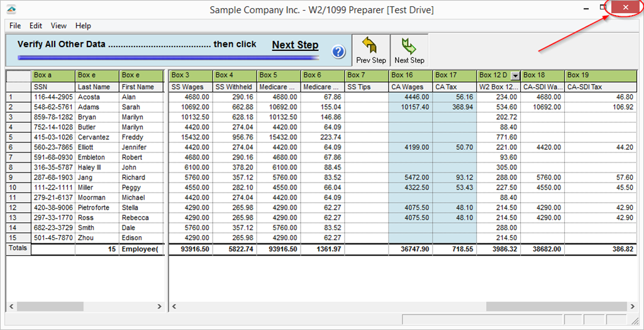Screen dimensions: 644x330
Task: Click SS Wages cell 15432.00 in row 5
Action: pos(191,137)
